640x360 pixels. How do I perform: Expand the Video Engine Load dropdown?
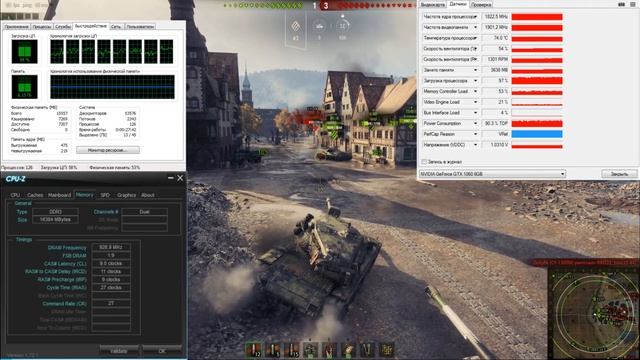click(475, 102)
